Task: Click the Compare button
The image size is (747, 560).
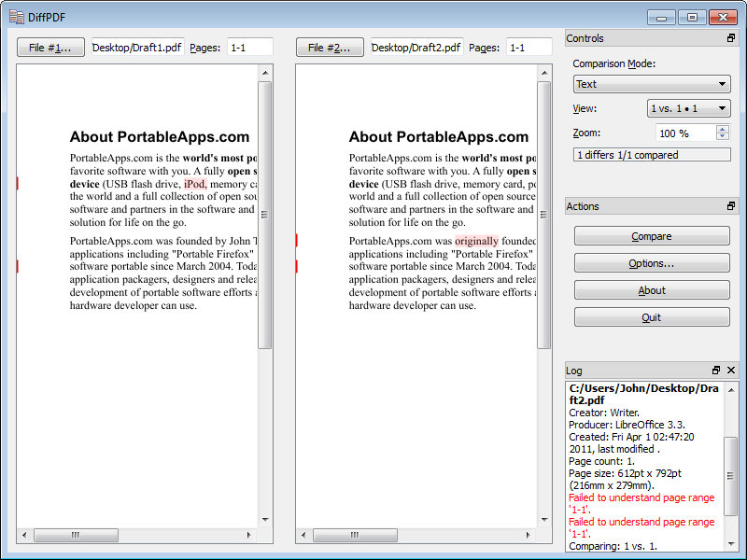Action: pos(652,237)
